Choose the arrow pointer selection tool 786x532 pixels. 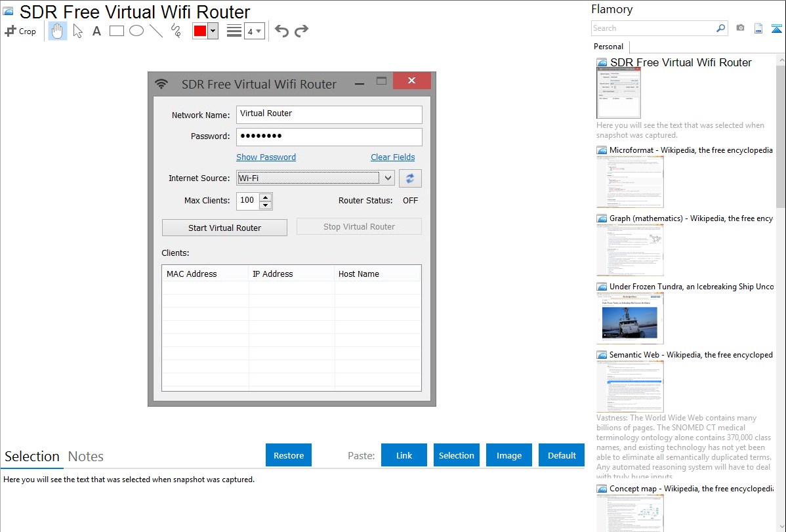[x=77, y=31]
